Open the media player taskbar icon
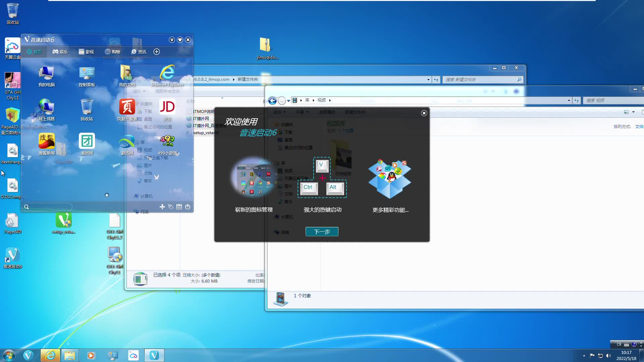The width and height of the screenshot is (644, 362). tap(91, 355)
